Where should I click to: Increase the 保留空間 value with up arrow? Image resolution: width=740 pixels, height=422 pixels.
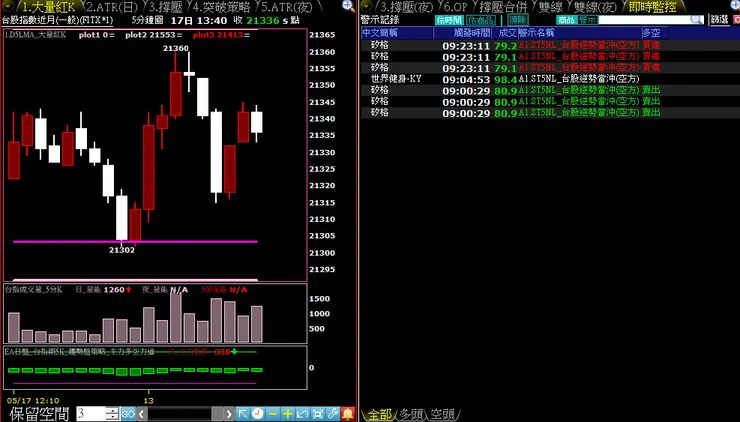(112, 410)
